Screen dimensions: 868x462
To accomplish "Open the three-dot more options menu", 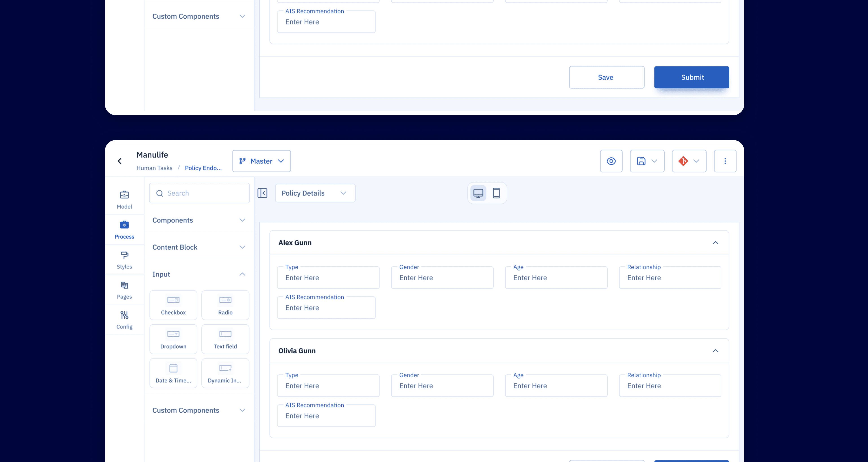I will (x=725, y=161).
